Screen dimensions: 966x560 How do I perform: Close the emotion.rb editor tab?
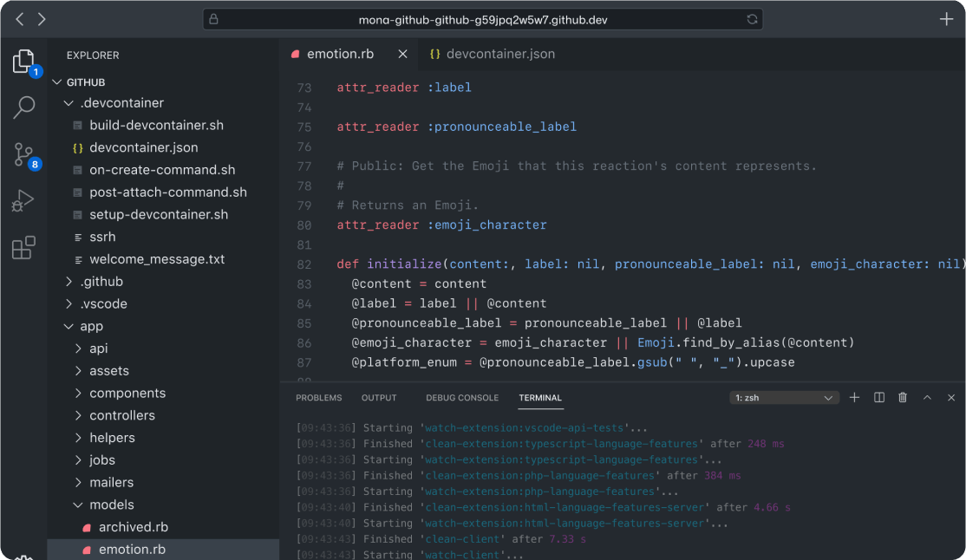click(x=402, y=54)
